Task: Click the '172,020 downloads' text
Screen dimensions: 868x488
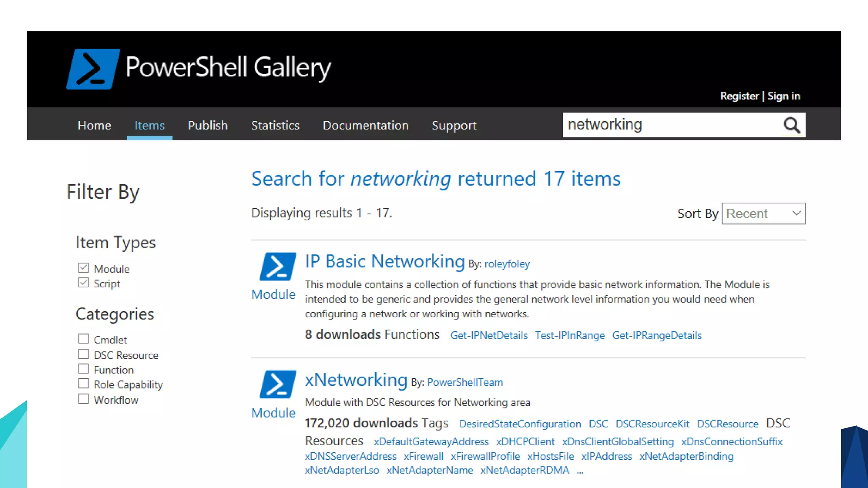Action: [362, 423]
